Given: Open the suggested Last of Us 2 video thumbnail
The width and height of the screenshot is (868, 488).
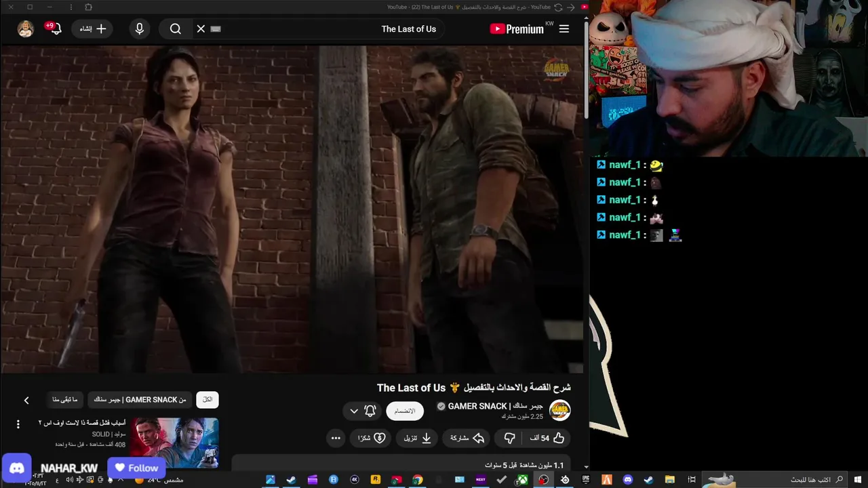Looking at the screenshot, I should 174,442.
